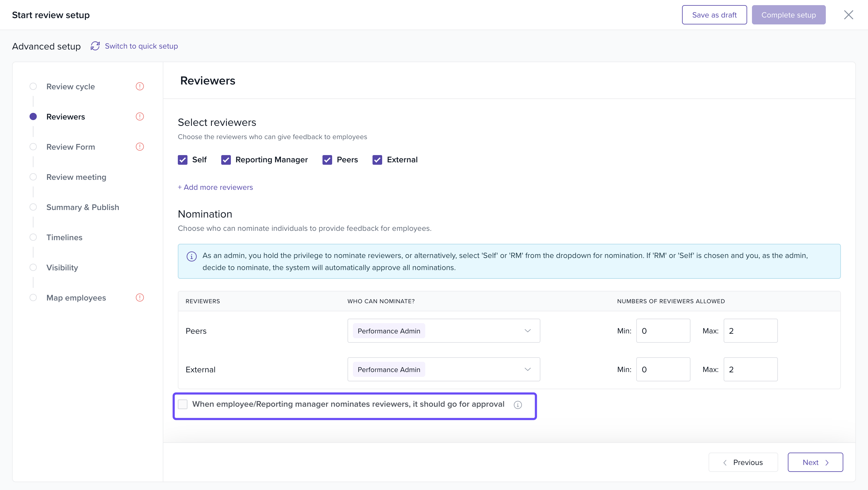Open the Summary & Publish step
Image resolution: width=868 pixels, height=490 pixels.
point(83,207)
